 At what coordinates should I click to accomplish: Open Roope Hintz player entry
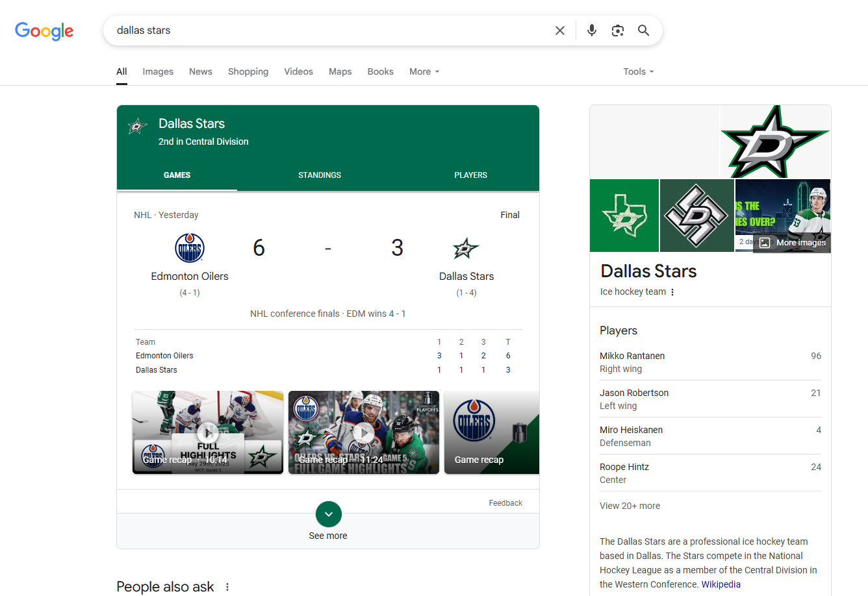tap(710, 473)
